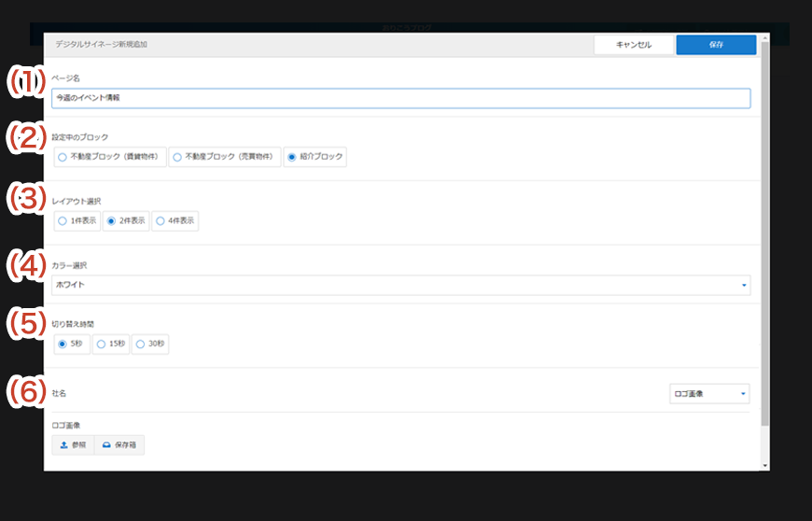812x521 pixels.
Task: Set switching time to 15秒
Action: tap(101, 344)
